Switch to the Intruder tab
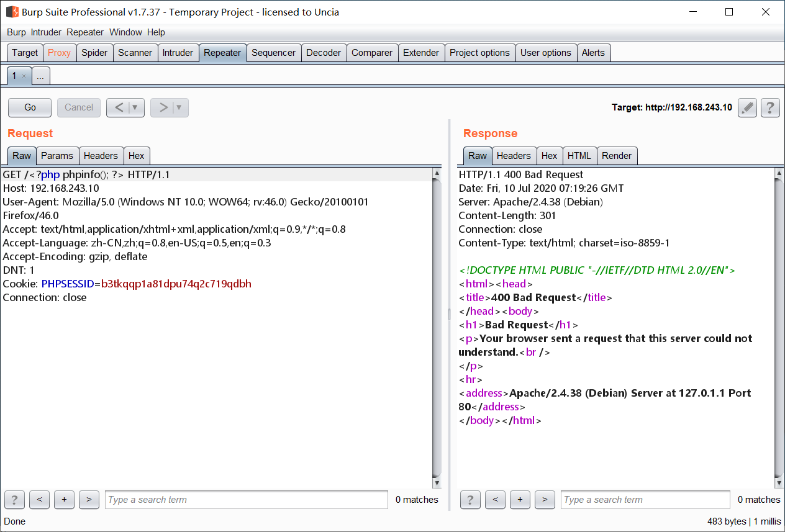The height and width of the screenshot is (532, 785). [x=178, y=53]
